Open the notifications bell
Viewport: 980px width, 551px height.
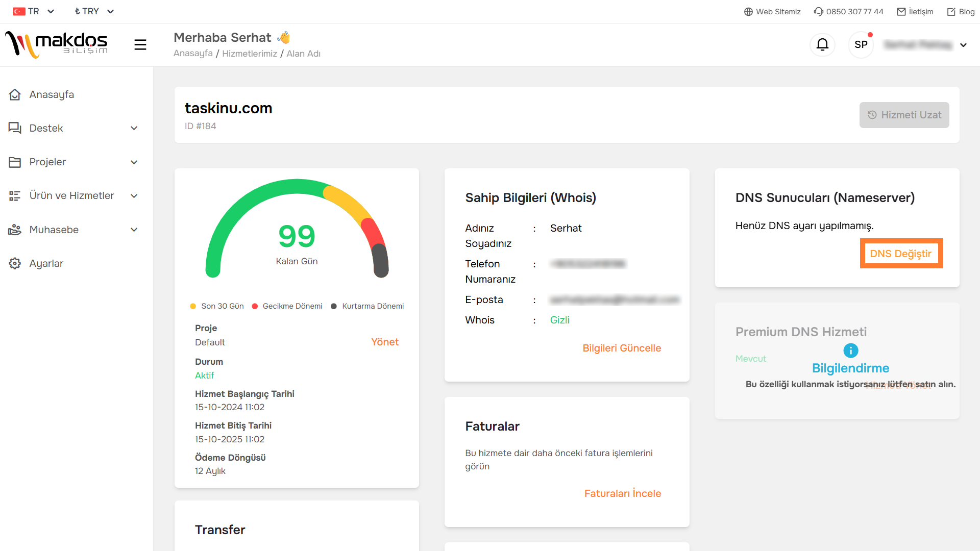coord(822,44)
